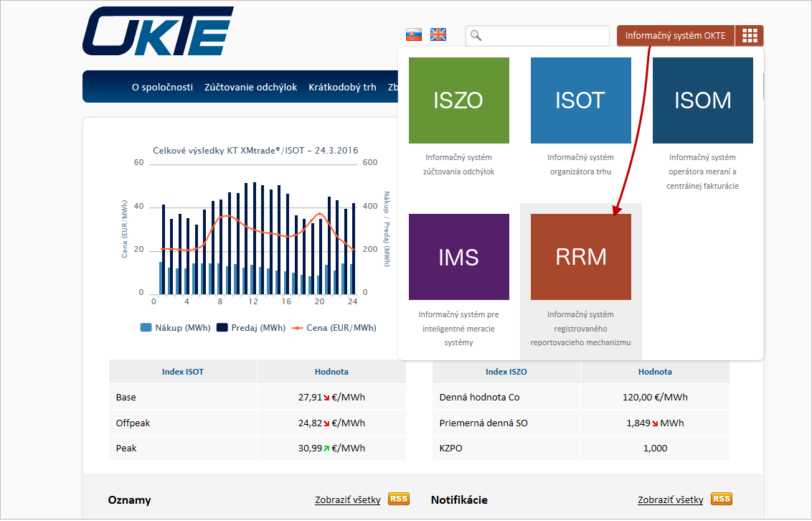Viewport: 812px width, 521px height.
Task: Click the search magnifier icon
Action: (476, 36)
